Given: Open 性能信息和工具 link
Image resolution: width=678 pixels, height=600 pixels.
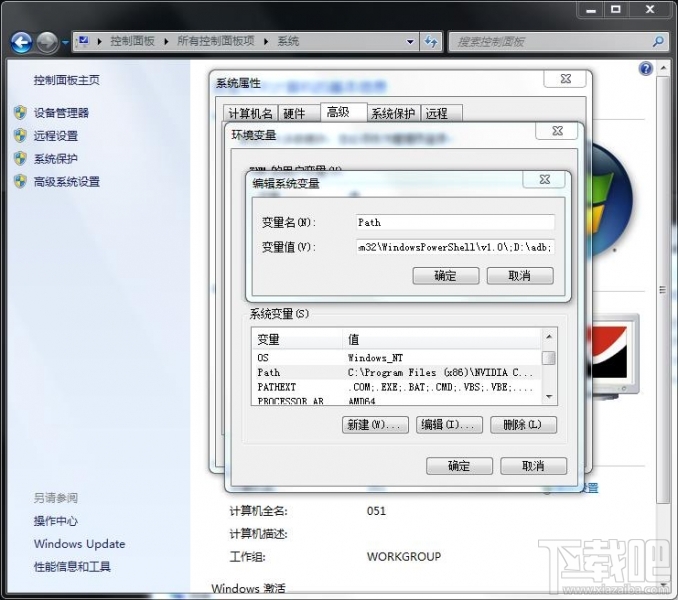Looking at the screenshot, I should 72,567.
